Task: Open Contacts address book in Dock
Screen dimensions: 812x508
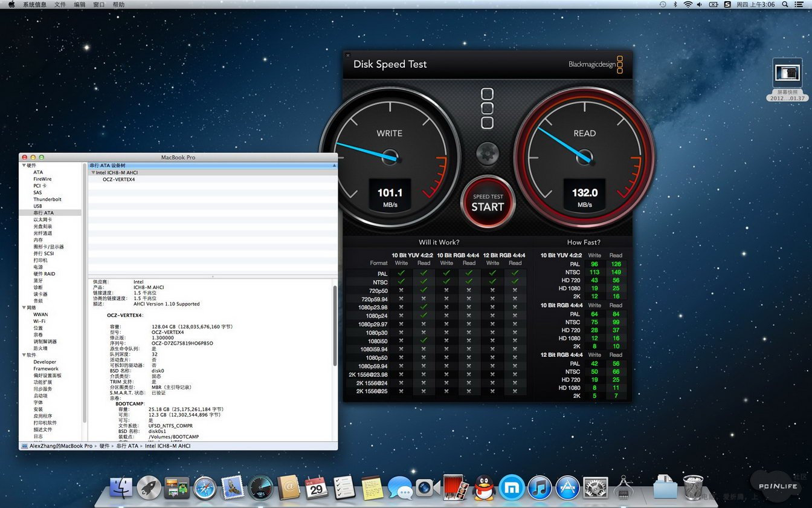Action: (289, 487)
